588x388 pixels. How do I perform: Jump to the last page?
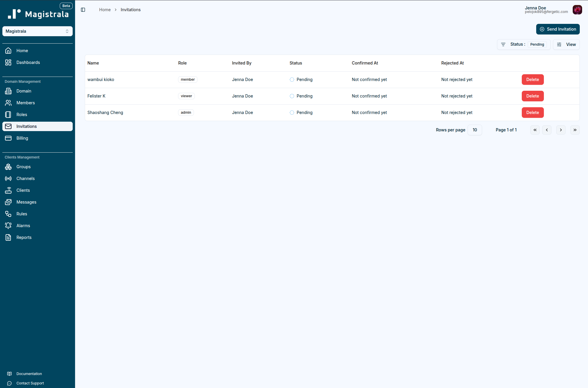[x=575, y=130]
